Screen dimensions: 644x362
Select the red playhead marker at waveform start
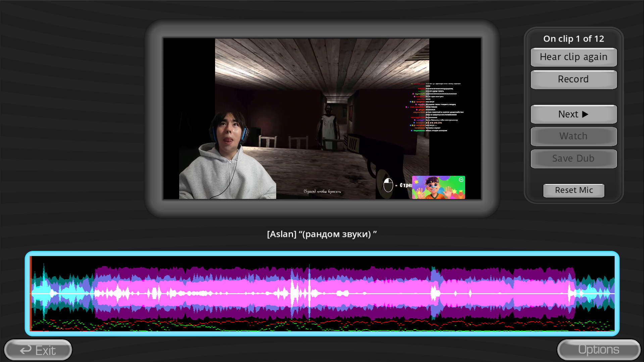pos(31,294)
